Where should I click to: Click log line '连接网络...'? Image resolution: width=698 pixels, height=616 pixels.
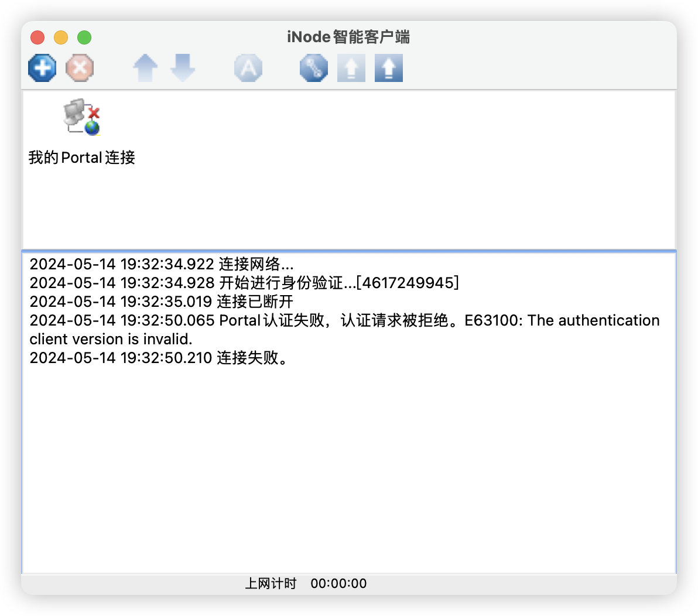coord(162,264)
